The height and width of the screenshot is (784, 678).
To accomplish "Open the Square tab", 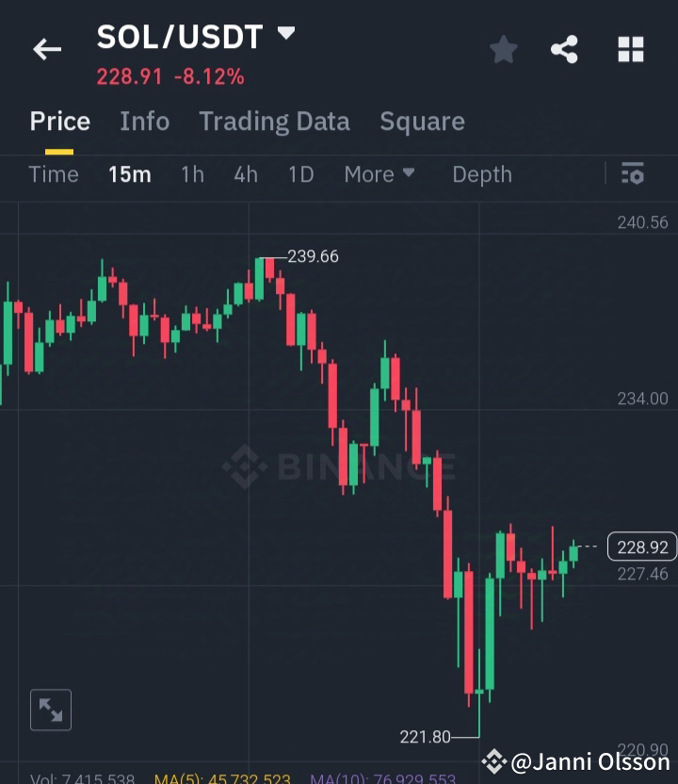I will pyautogui.click(x=422, y=121).
